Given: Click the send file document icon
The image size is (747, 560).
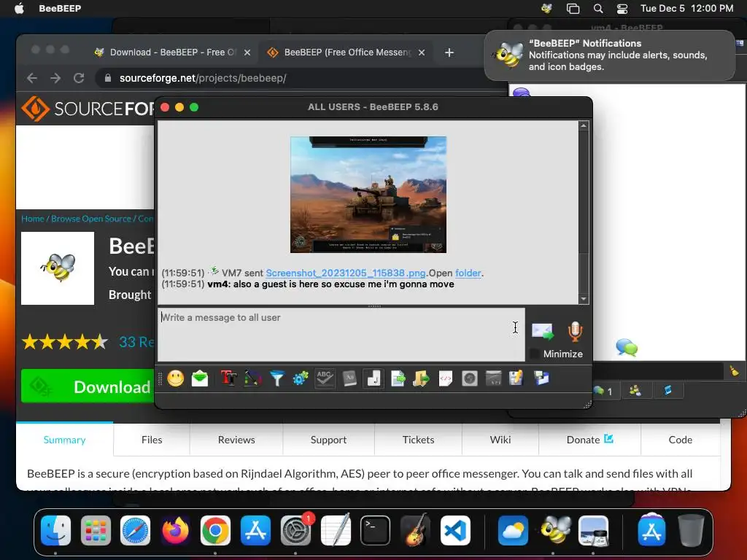Looking at the screenshot, I should pyautogui.click(x=398, y=378).
